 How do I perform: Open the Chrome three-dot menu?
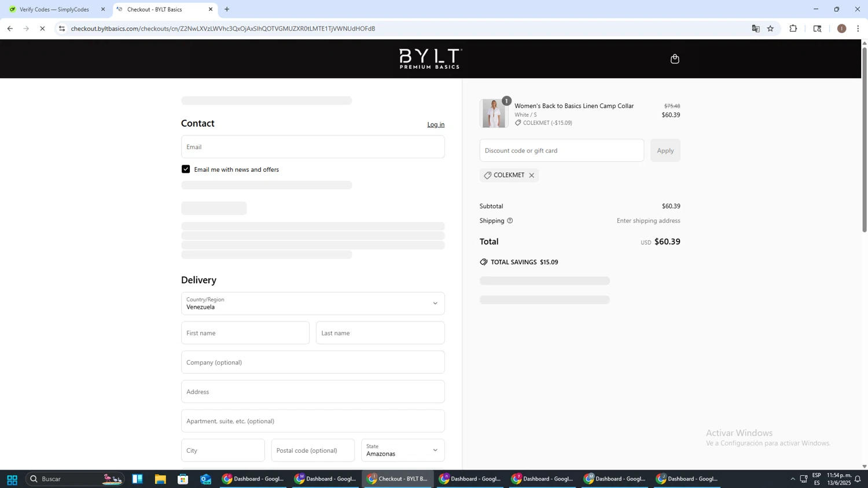[858, 28]
